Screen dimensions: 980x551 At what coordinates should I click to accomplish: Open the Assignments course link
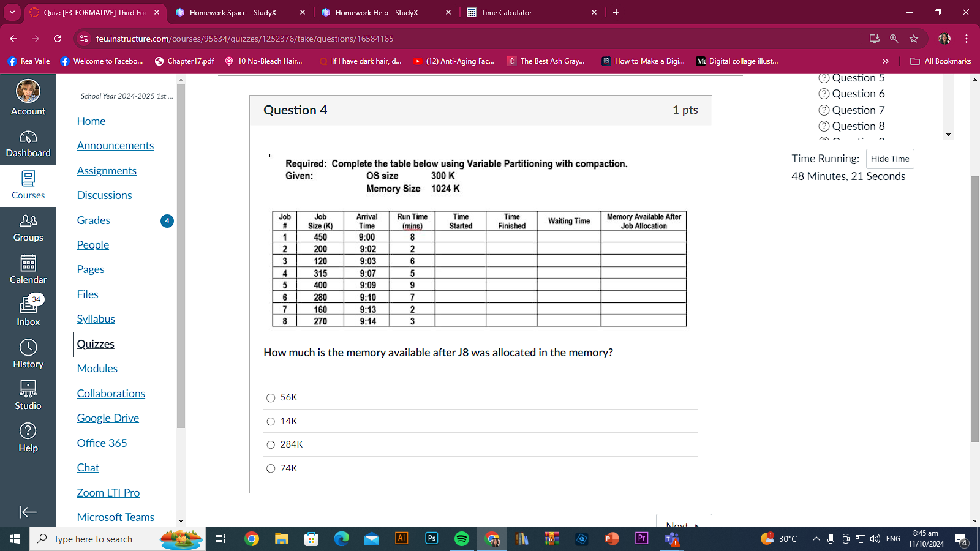[107, 171]
